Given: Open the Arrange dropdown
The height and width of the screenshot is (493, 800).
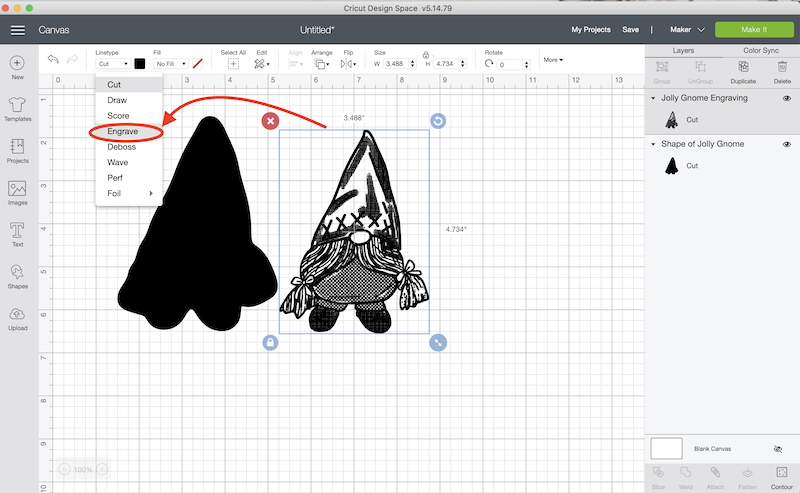Looking at the screenshot, I should pyautogui.click(x=321, y=64).
